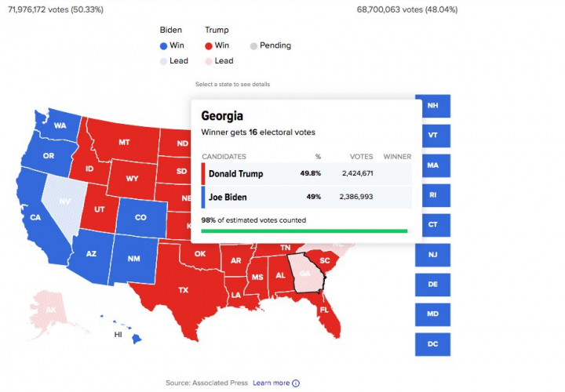
Task: Click the Trump Win red legend dot
Action: (208, 45)
